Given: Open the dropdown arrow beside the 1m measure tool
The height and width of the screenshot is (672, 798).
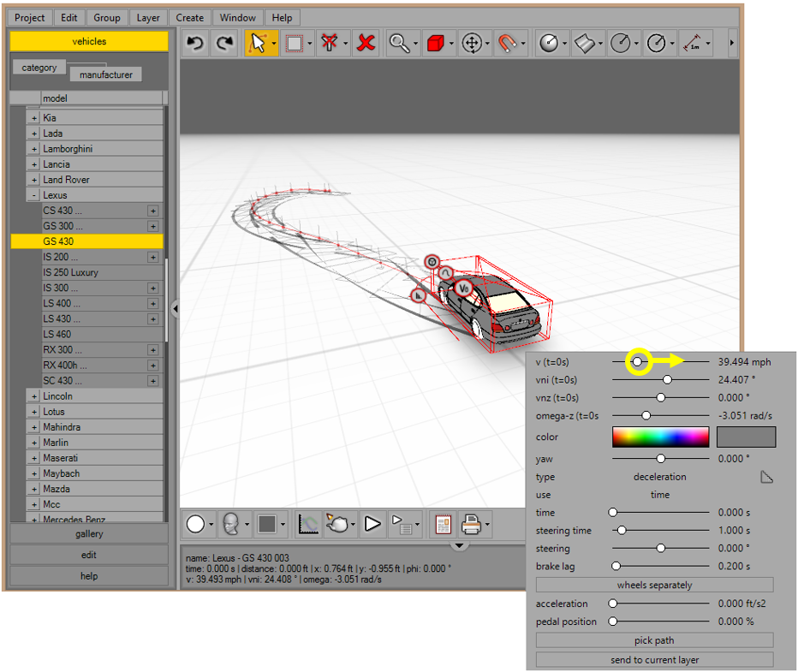Looking at the screenshot, I should 708,44.
